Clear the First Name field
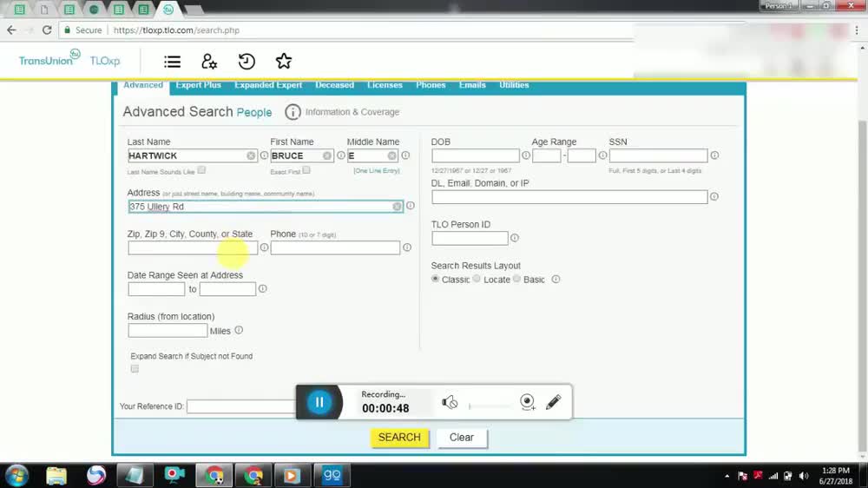This screenshot has width=868, height=488. [x=327, y=156]
